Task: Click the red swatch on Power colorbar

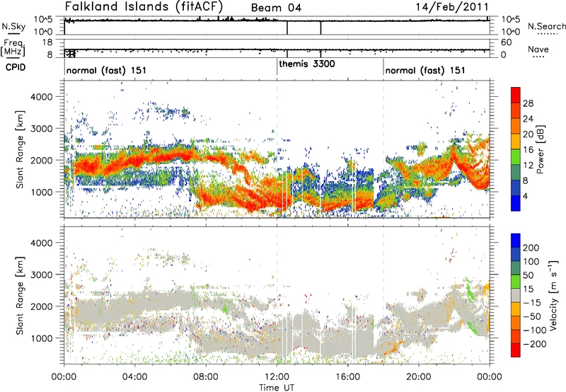Action: [516, 96]
